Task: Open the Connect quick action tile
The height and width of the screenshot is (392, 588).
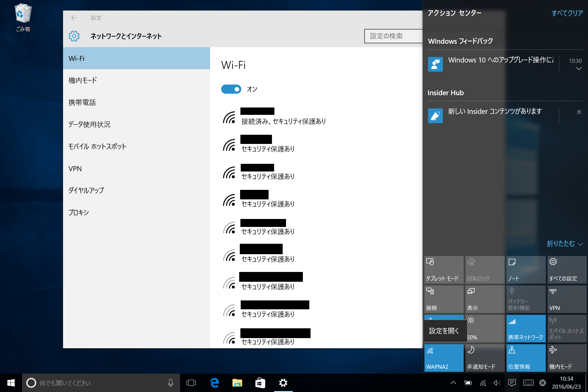Action: (443, 299)
